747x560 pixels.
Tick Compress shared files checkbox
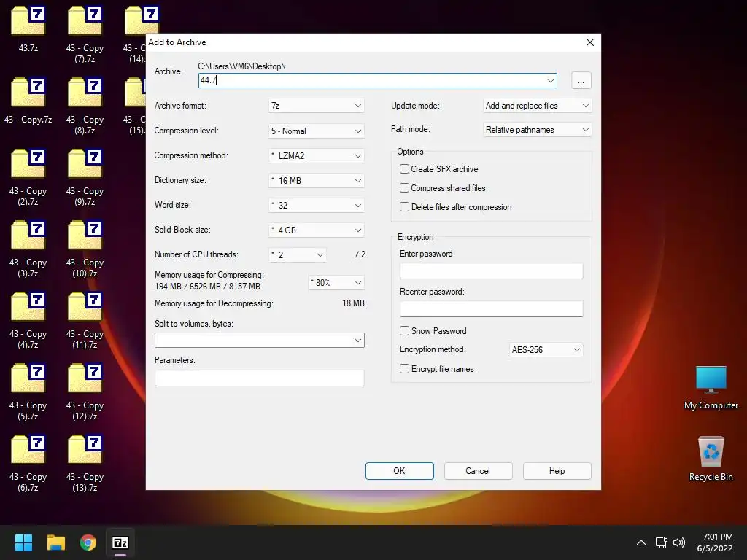[x=404, y=188]
